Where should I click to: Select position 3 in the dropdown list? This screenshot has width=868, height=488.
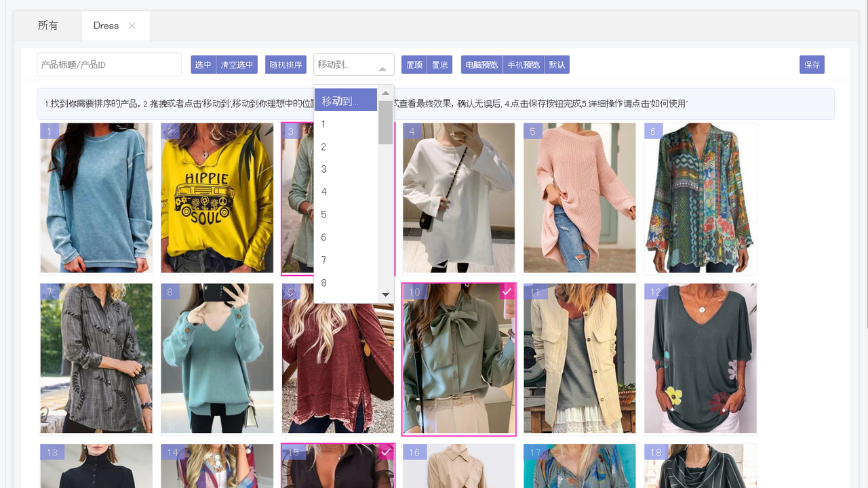coord(346,169)
